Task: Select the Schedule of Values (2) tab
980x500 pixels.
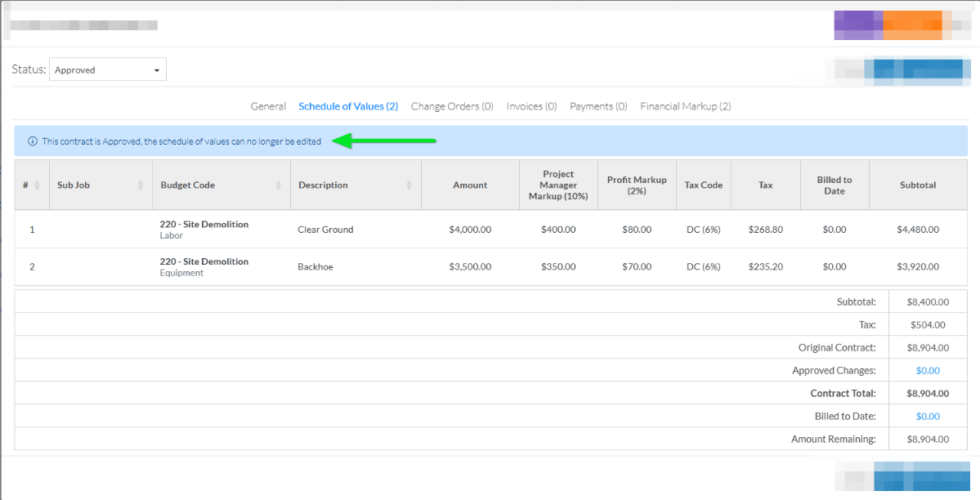Action: point(348,106)
